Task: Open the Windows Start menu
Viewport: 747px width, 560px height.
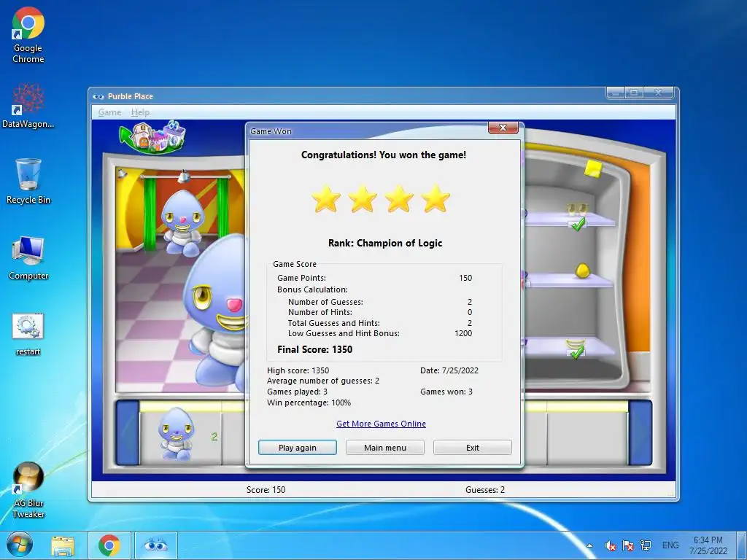Action: (19, 545)
